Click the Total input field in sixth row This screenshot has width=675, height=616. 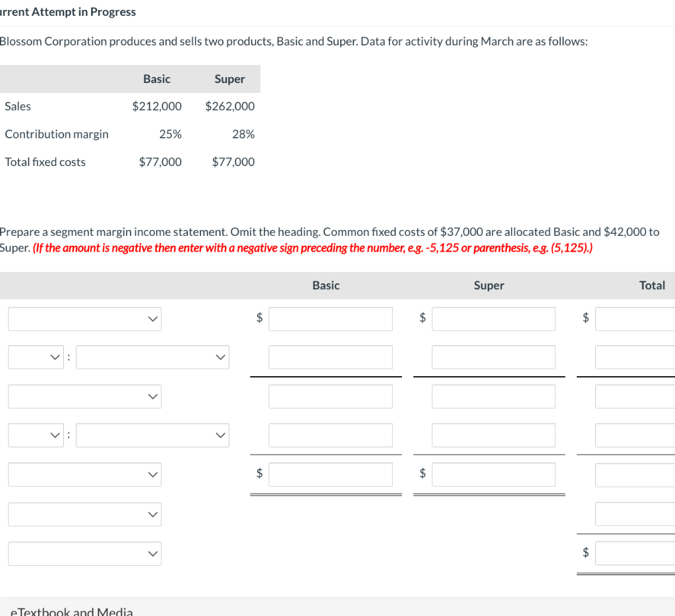(635, 514)
